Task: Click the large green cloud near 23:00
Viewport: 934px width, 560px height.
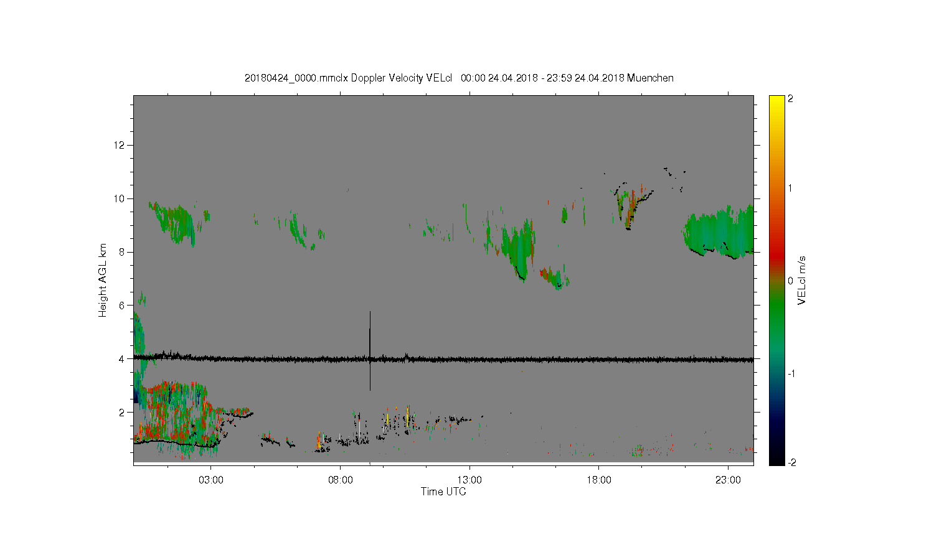Action: pos(719,233)
